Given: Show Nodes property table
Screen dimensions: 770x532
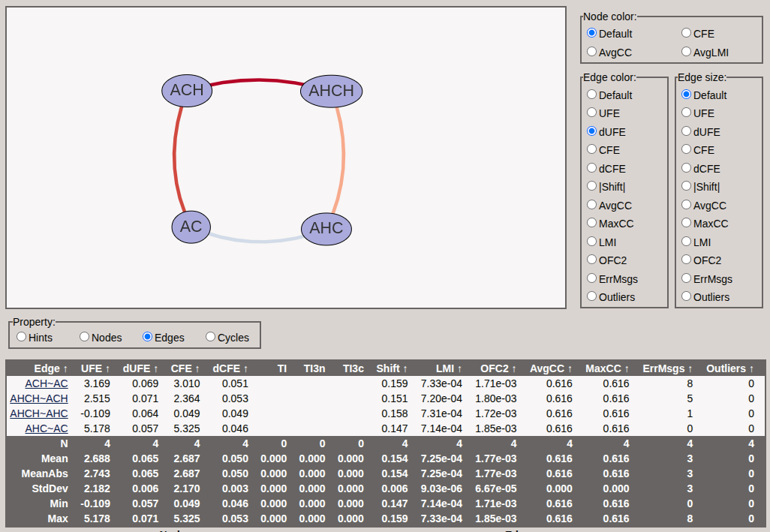Looking at the screenshot, I should [x=83, y=337].
